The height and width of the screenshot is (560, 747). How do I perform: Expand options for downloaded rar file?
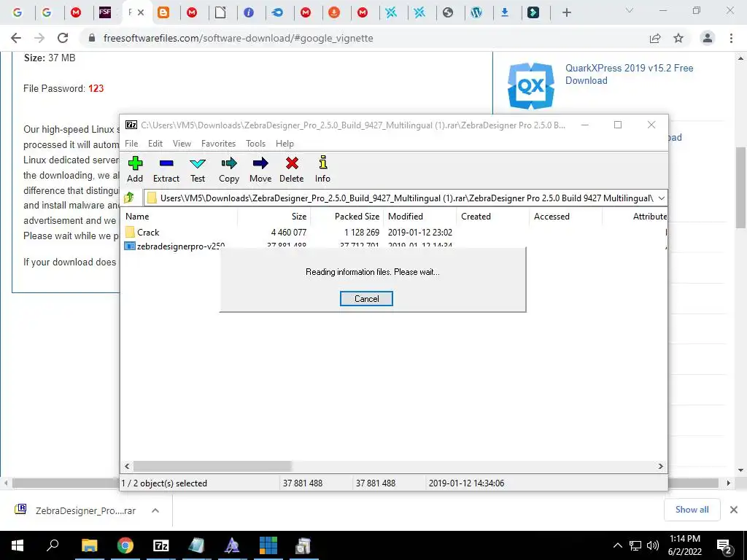pyautogui.click(x=155, y=510)
